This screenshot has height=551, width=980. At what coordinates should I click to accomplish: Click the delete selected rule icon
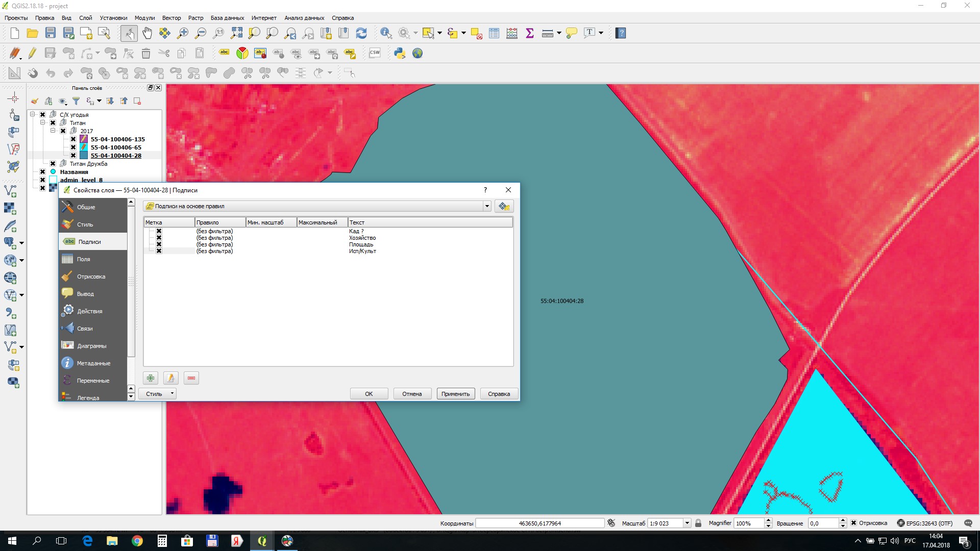point(190,378)
